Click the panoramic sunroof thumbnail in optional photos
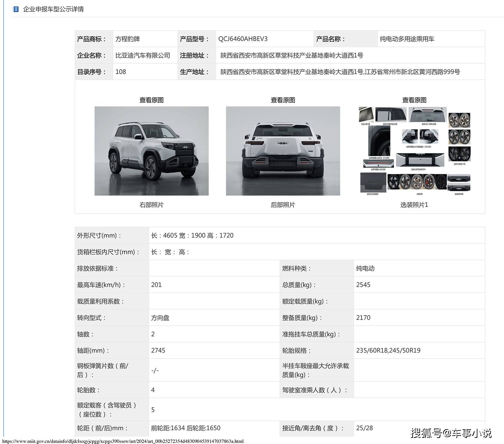 pyautogui.click(x=366, y=114)
